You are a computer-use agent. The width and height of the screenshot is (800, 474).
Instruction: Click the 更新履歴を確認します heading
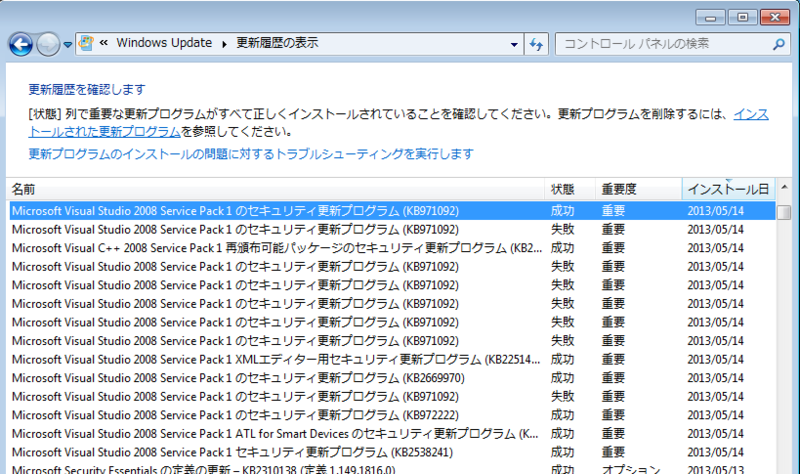(x=87, y=90)
